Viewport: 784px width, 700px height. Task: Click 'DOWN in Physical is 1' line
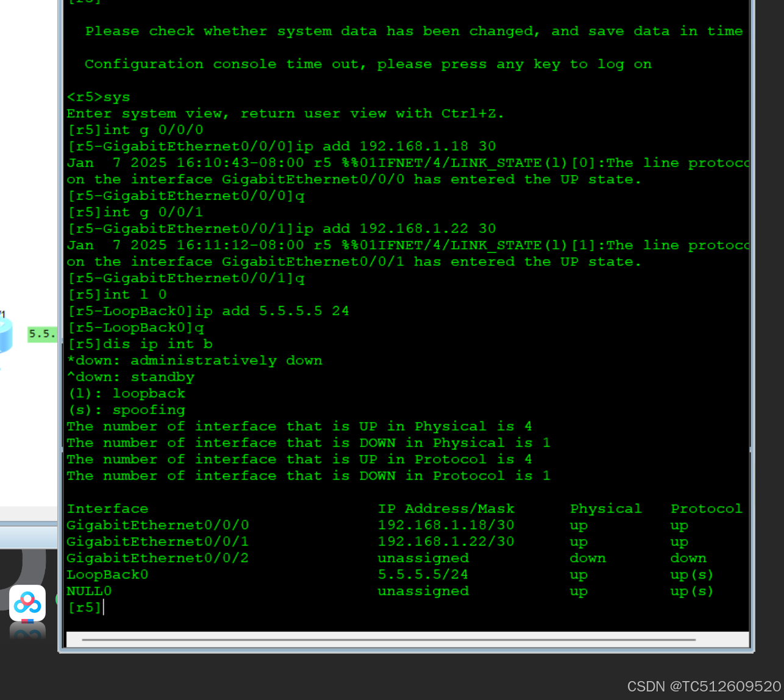[309, 443]
